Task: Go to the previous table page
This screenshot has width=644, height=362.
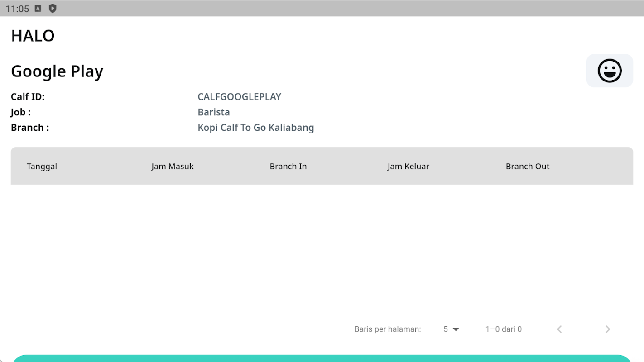Action: click(559, 329)
